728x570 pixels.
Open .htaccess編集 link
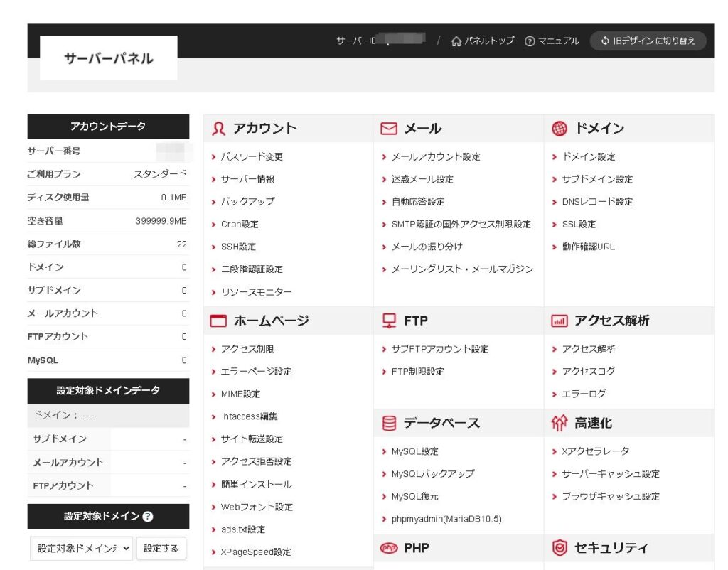click(x=249, y=416)
